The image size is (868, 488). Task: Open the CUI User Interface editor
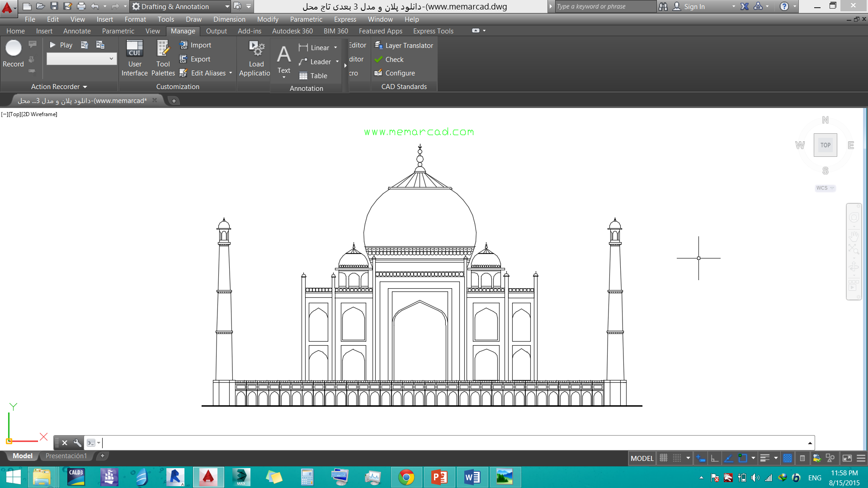point(134,58)
